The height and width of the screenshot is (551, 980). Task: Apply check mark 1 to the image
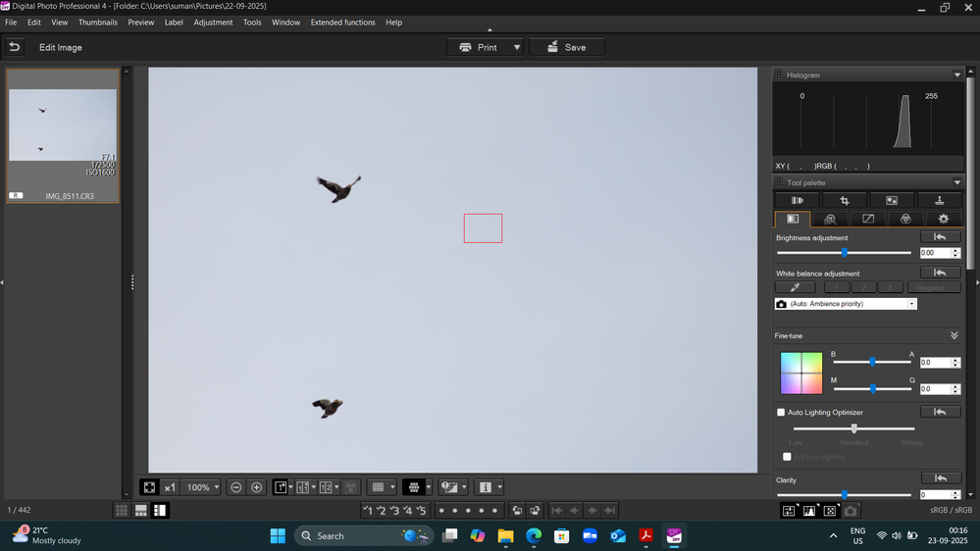368,511
